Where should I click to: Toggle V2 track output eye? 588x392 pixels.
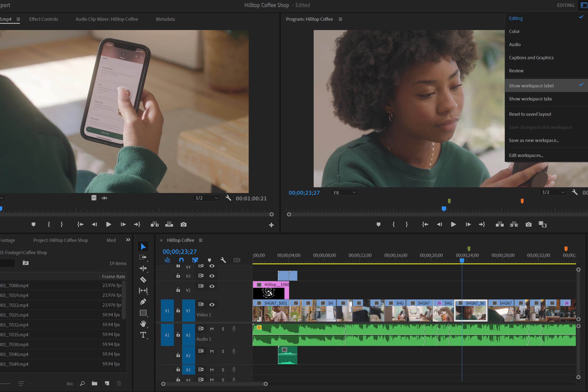click(212, 286)
